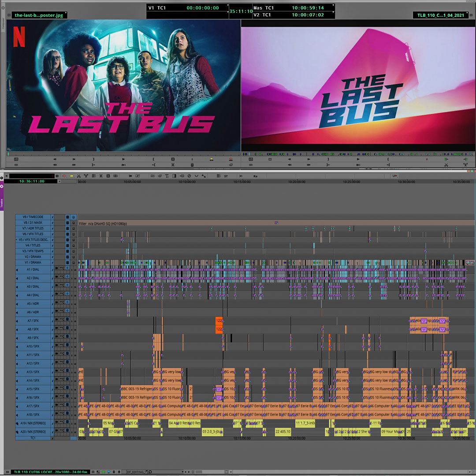Click 'TLB 110 CUT06 LOCKE' status bar text
476x476 pixels.
coord(51,472)
